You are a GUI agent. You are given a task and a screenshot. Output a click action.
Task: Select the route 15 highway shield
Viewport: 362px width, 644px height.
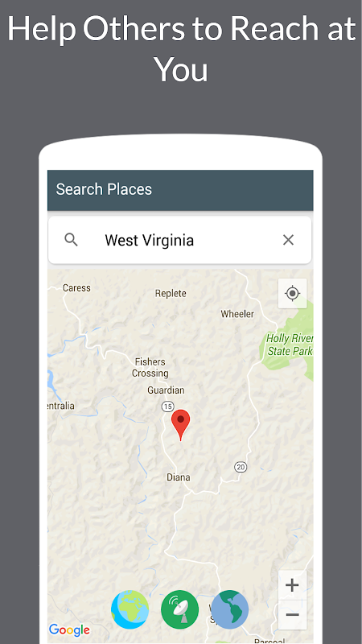coord(167,407)
